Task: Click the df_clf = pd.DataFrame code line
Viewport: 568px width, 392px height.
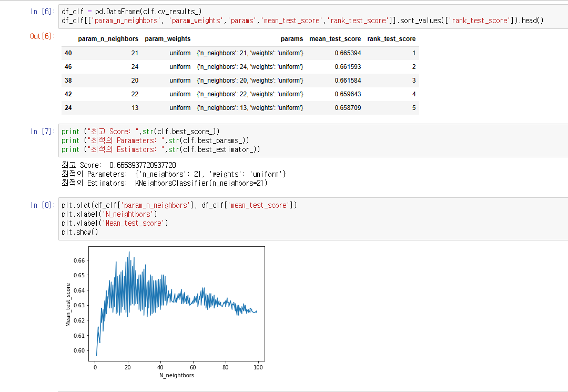Action: coord(131,12)
